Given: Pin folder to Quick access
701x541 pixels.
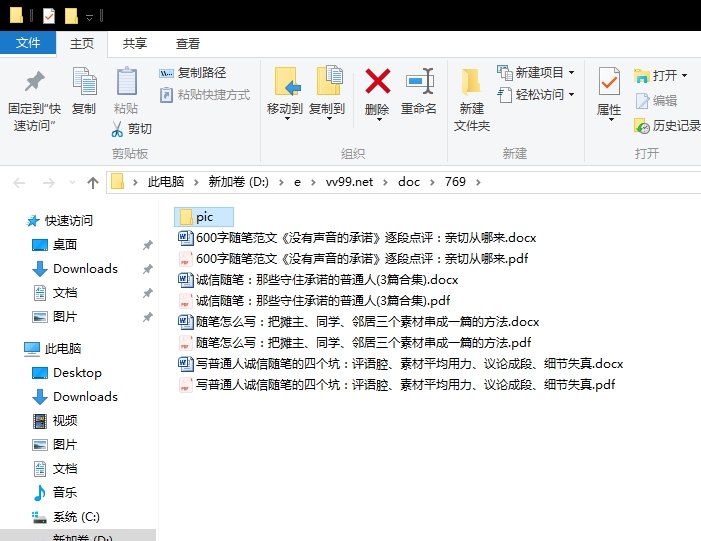Looking at the screenshot, I should (34, 100).
